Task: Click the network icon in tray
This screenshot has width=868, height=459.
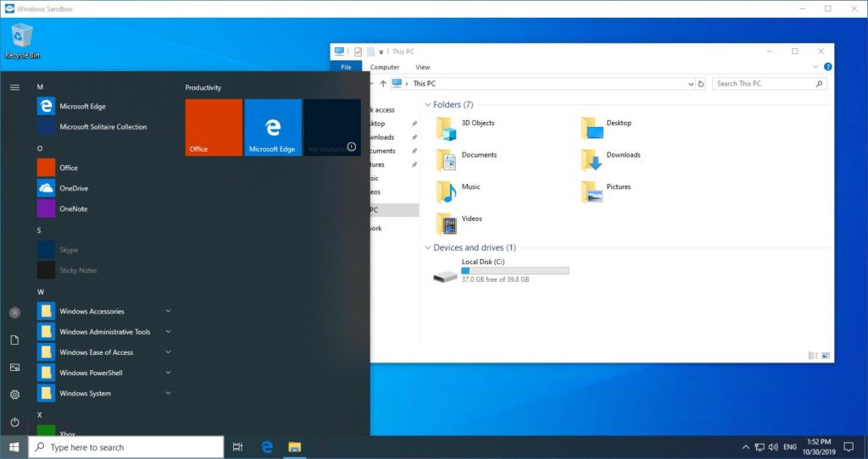Action: click(759, 447)
